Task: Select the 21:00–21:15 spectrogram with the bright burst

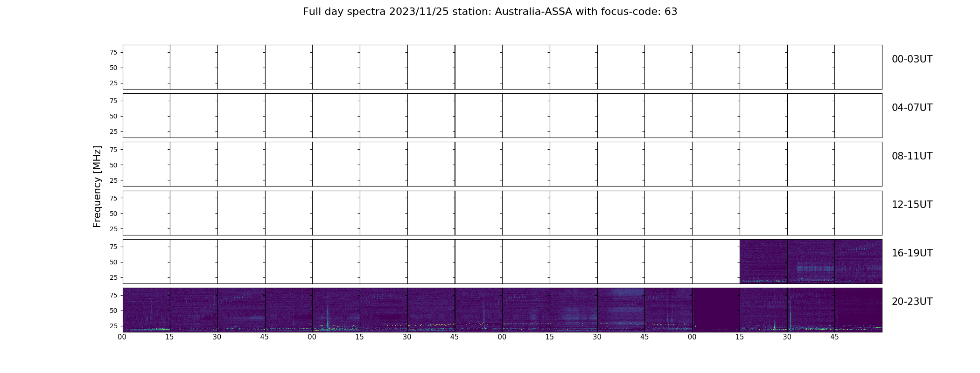Action: coord(336,310)
